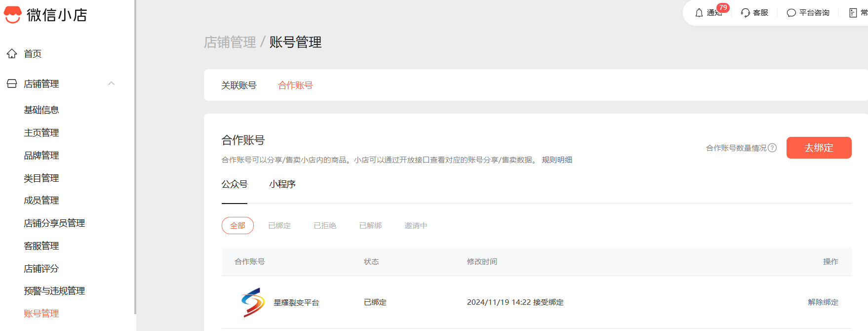The height and width of the screenshot is (331, 868).
Task: Click the 客服 headset icon
Action: pyautogui.click(x=746, y=13)
